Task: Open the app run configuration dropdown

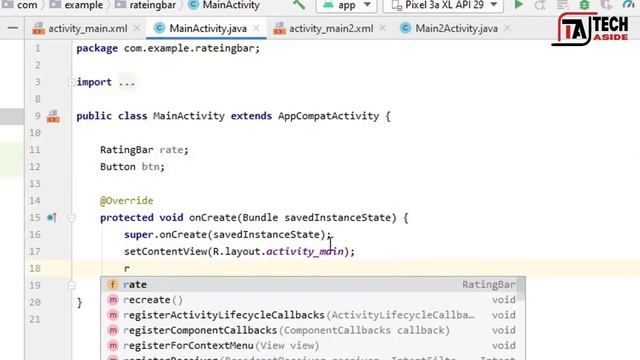Action: (347, 5)
